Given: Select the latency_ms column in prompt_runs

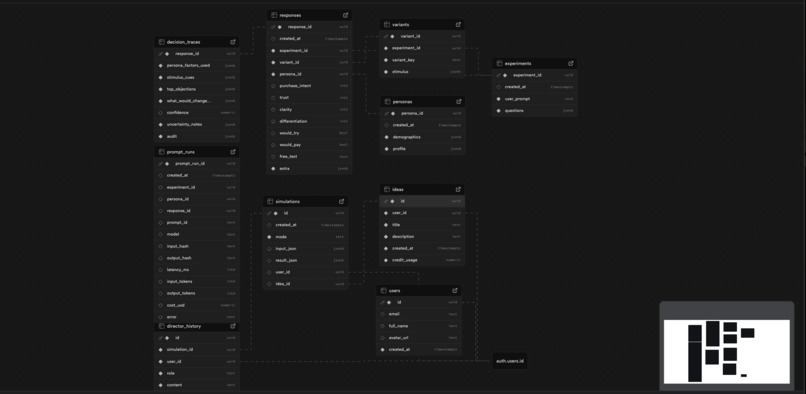Looking at the screenshot, I should point(197,270).
